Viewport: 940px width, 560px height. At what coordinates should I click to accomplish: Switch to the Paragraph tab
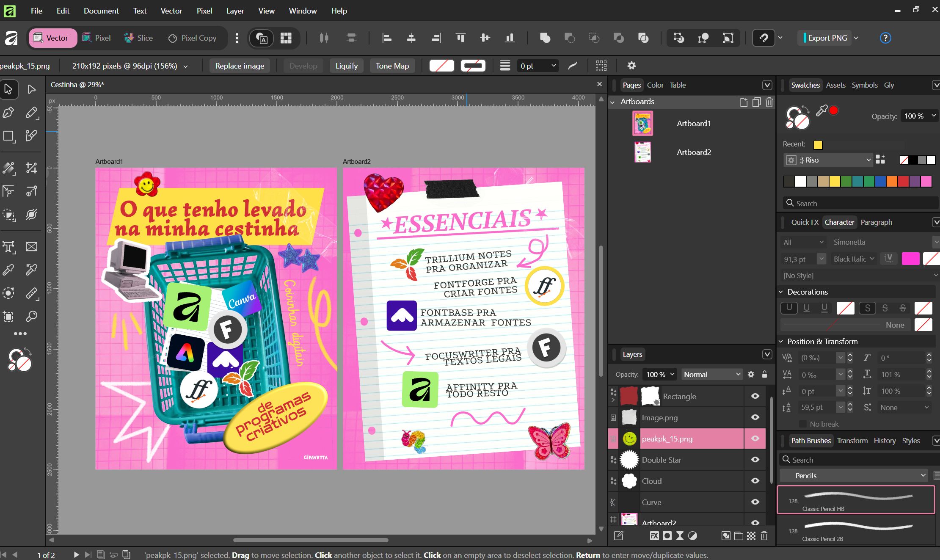coord(876,222)
